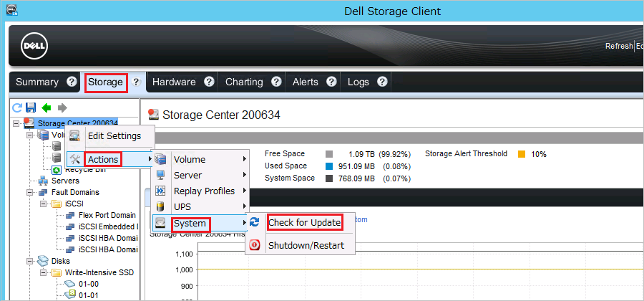Select Servers in the tree

pos(65,181)
